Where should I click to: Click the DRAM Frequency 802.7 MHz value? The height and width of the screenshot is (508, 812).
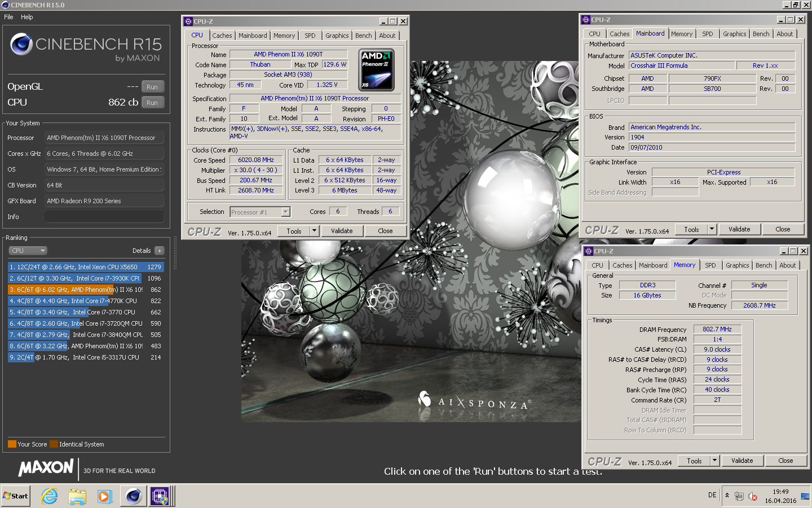tap(717, 329)
